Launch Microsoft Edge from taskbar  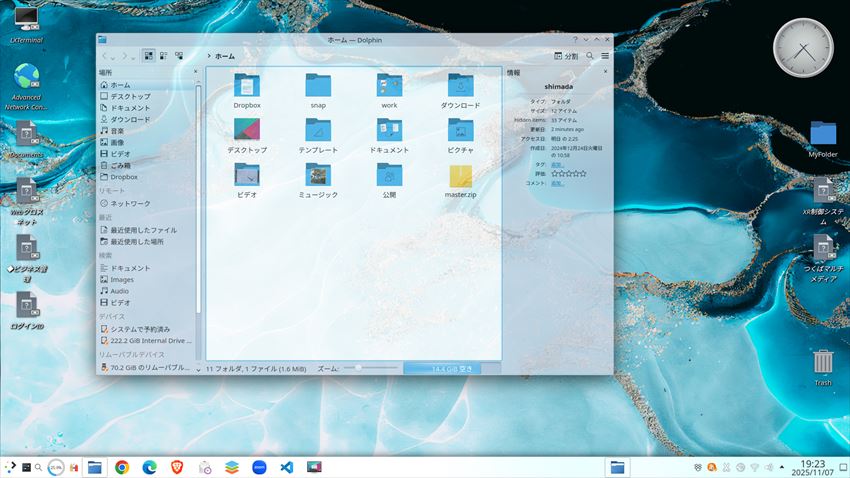point(150,467)
